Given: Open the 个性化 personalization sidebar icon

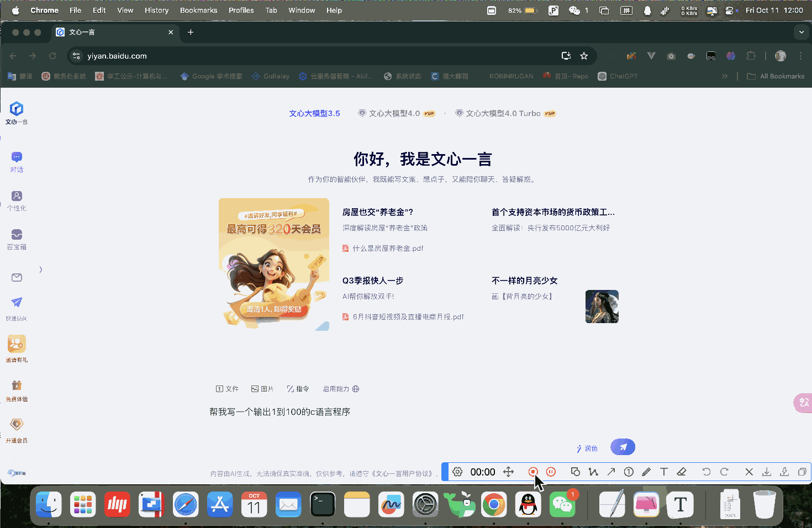Looking at the screenshot, I should click(x=17, y=197).
